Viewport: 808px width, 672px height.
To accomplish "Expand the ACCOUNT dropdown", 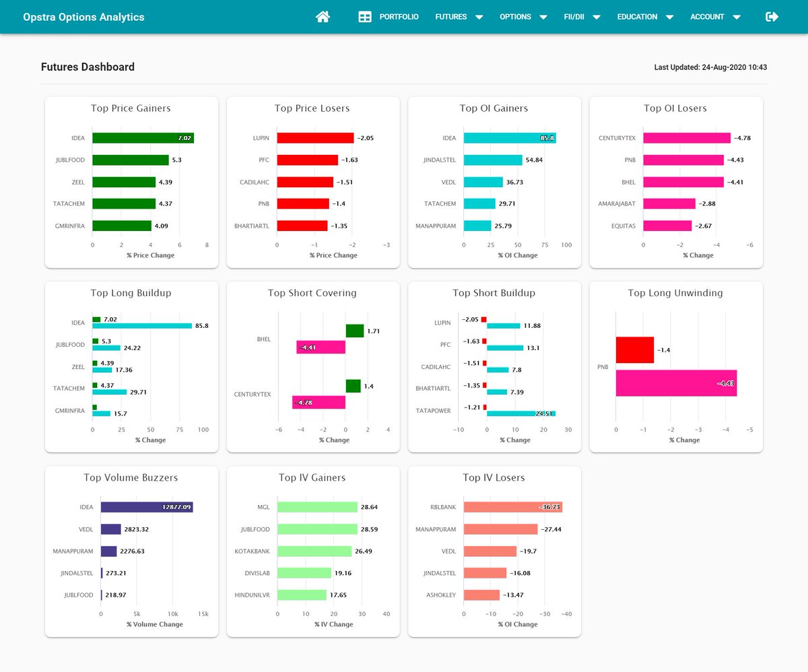I will (x=715, y=17).
